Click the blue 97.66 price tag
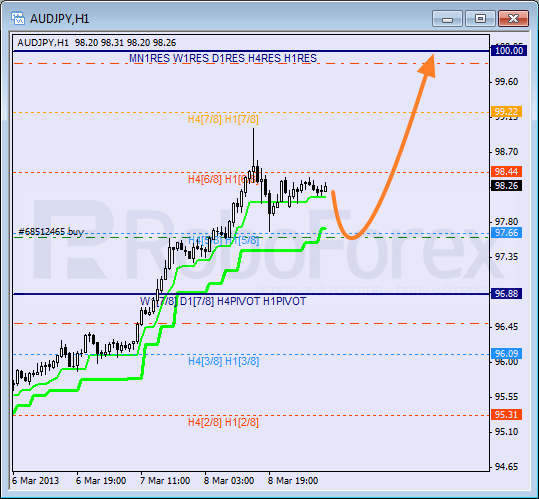This screenshot has width=539, height=499. point(507,233)
